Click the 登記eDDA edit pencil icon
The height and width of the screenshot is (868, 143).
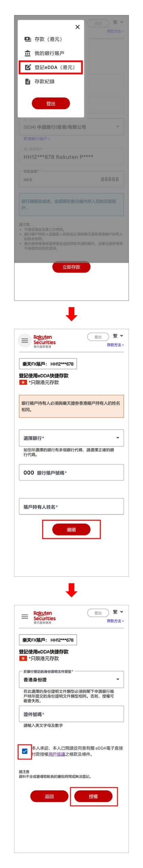pos(28,67)
